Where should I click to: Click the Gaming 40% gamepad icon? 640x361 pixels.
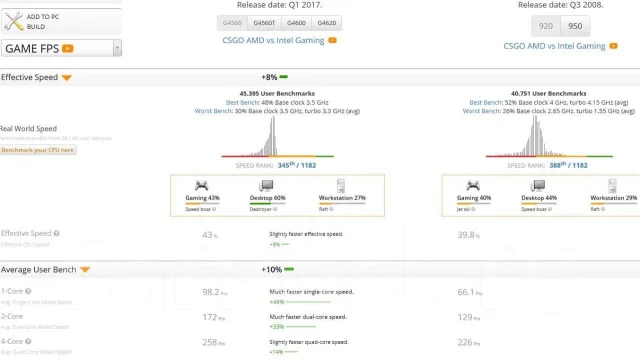473,186
